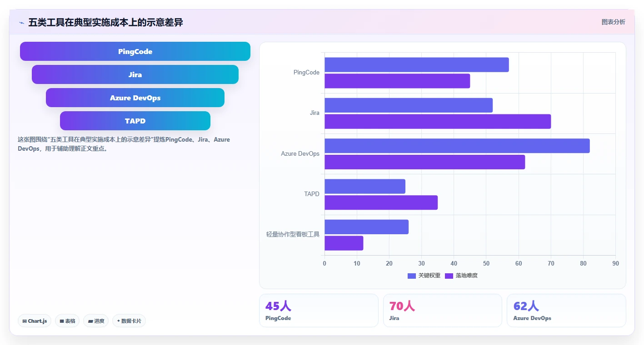Click the Jira 关键权重 bar in chart
This screenshot has width=644, height=345.
tap(409, 105)
